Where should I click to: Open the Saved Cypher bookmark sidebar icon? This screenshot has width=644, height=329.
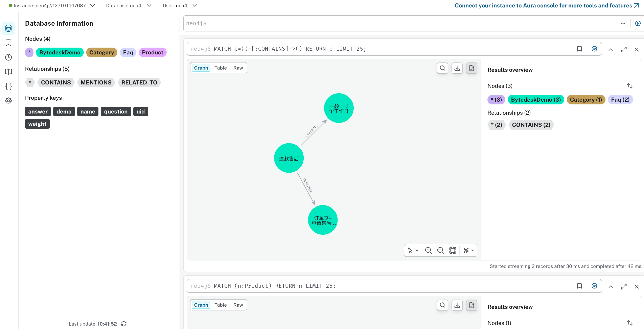[x=8, y=43]
